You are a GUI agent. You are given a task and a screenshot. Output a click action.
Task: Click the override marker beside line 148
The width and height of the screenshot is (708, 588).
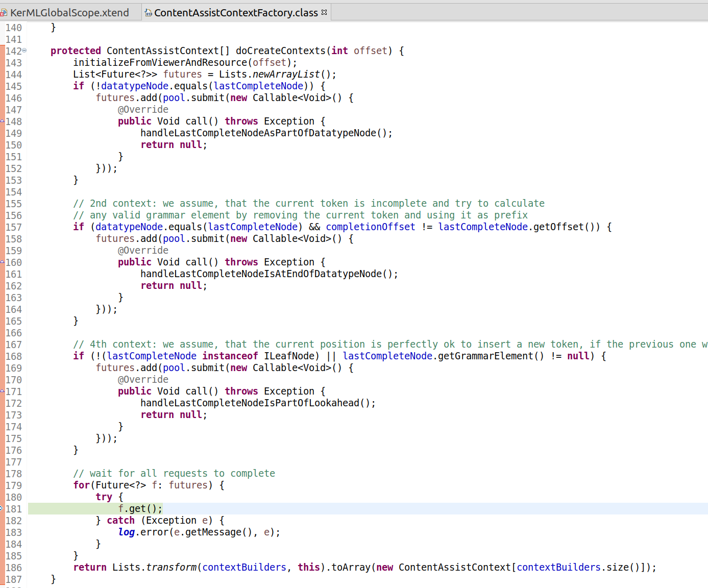[x=2, y=121]
